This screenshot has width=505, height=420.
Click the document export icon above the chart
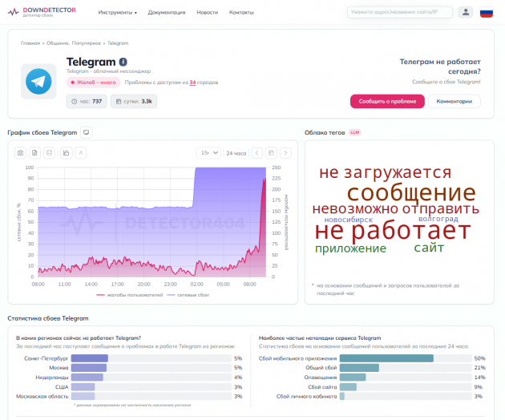point(35,152)
